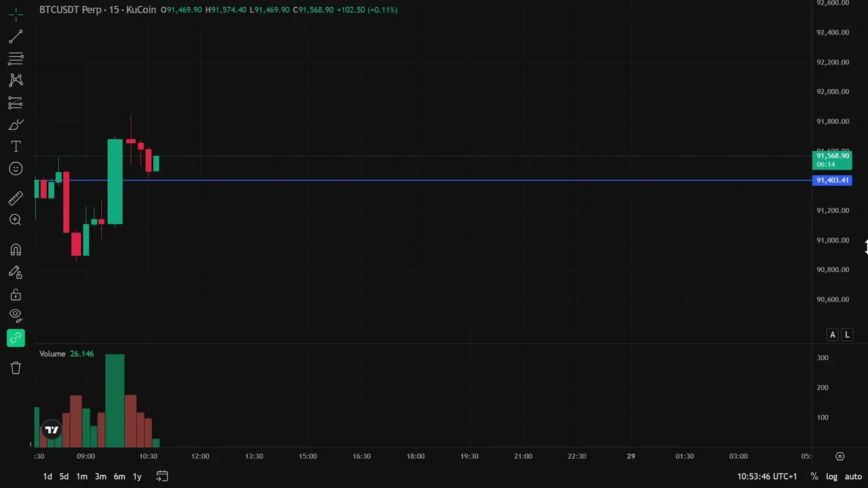Select the text annotation tool
The width and height of the screenshot is (868, 488).
tap(16, 146)
